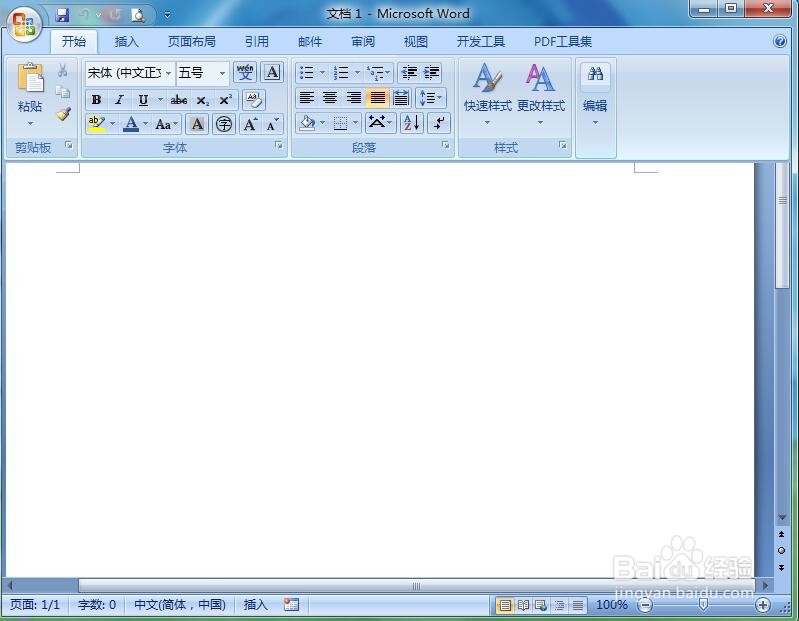Toggle character shading A
This screenshot has height=621, width=799.
pyautogui.click(x=197, y=124)
